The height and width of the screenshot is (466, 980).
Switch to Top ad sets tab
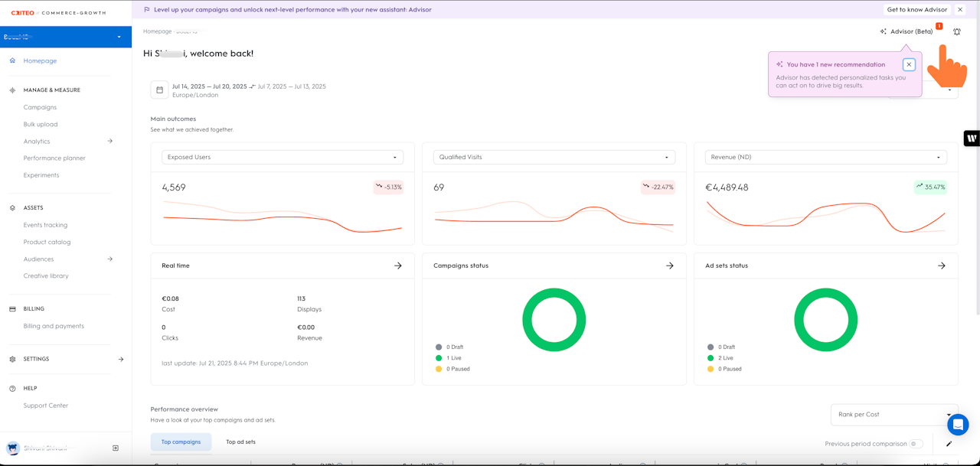click(240, 442)
